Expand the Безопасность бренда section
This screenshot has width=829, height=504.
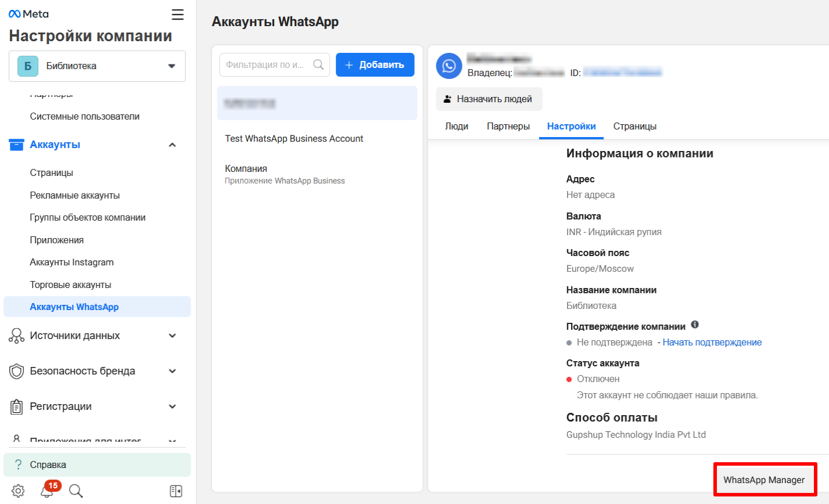(172, 371)
